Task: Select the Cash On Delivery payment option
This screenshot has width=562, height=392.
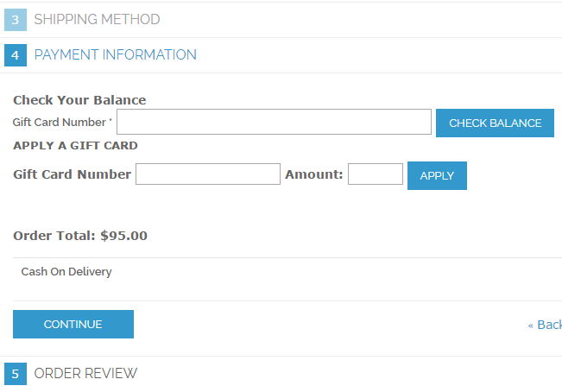Action: [x=66, y=272]
